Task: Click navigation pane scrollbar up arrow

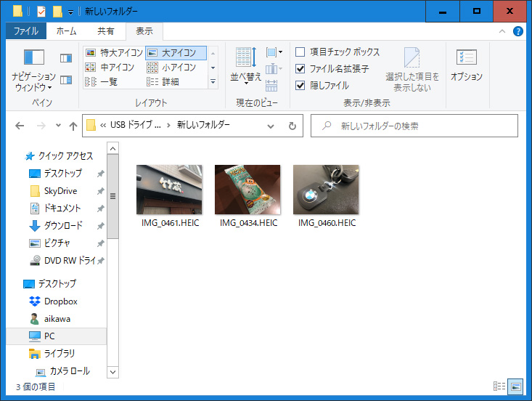Action: coord(112,148)
